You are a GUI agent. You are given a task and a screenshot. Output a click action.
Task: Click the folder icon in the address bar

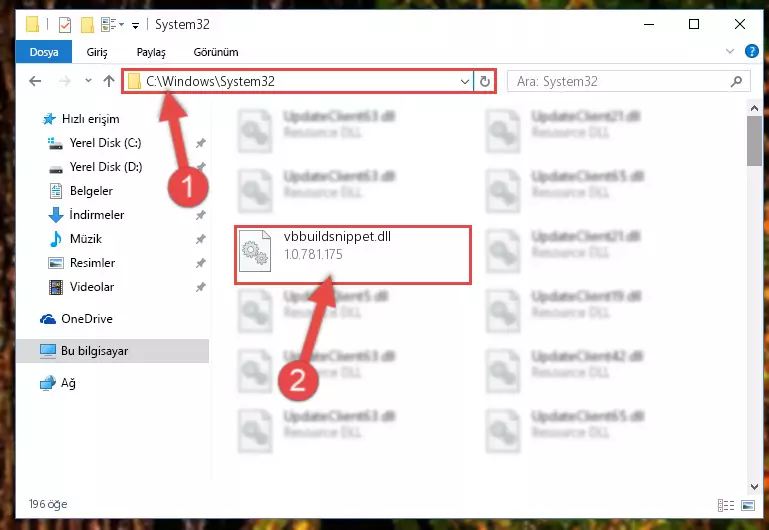pyautogui.click(x=134, y=81)
